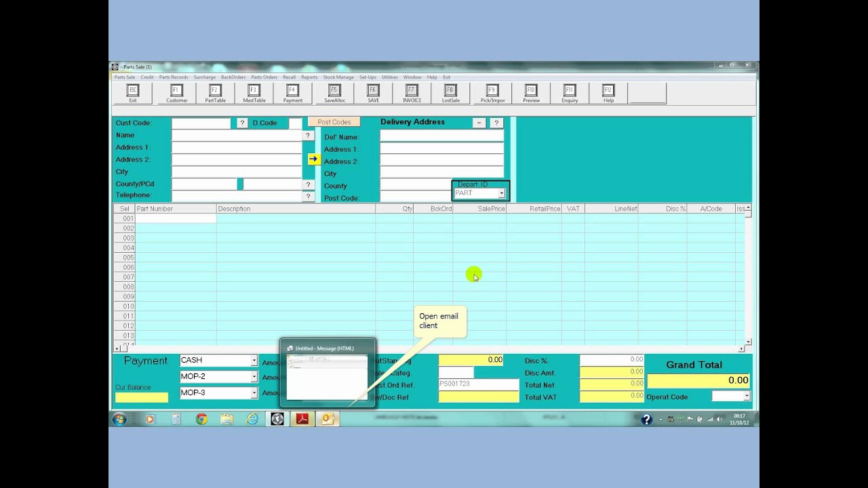This screenshot has width=868, height=488.
Task: Open the Stock Manage menu
Action: pos(338,77)
